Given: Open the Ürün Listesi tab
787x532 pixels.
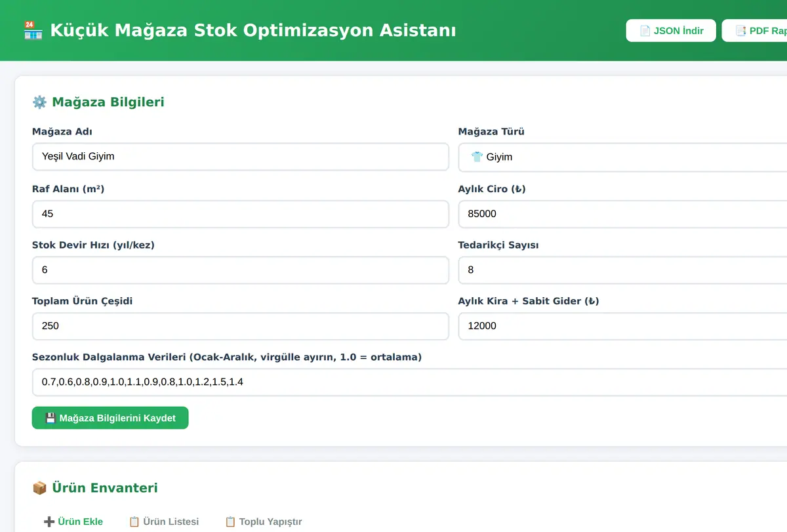Looking at the screenshot, I should tap(163, 522).
